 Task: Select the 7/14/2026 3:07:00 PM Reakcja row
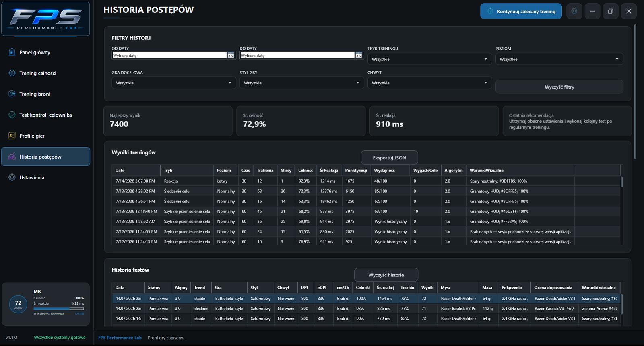point(366,181)
